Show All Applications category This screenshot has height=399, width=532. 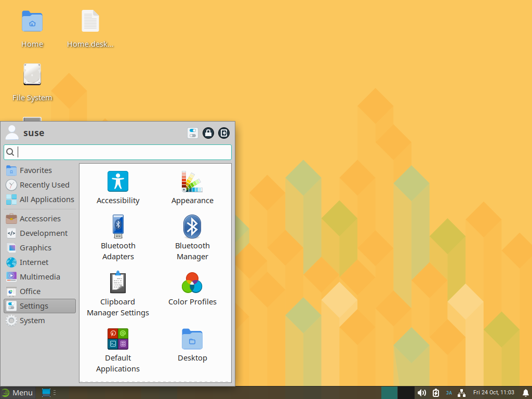[x=47, y=199]
